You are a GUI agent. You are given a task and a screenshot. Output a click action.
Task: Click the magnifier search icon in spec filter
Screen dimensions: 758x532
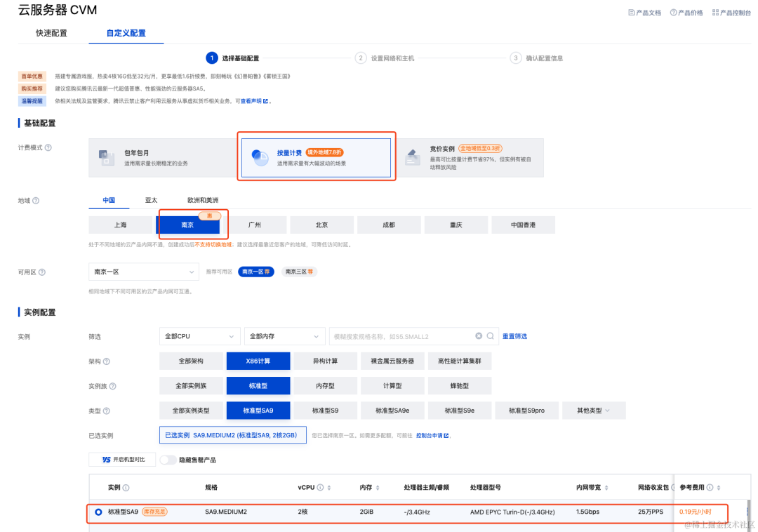[x=490, y=335]
